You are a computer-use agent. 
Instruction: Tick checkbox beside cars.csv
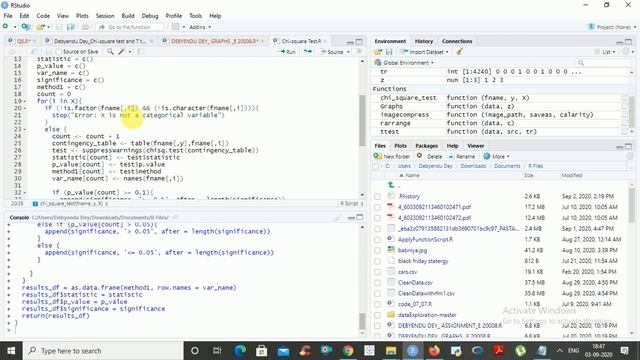click(x=377, y=272)
